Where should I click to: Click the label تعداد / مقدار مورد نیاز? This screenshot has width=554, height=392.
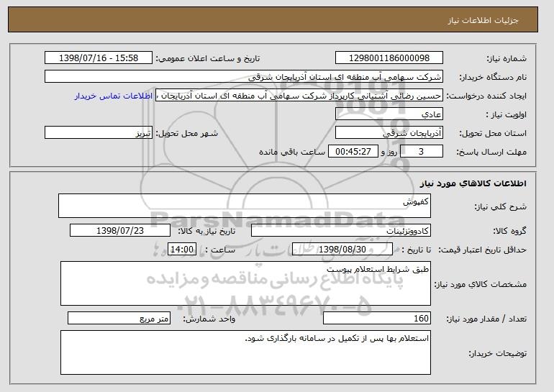click(x=486, y=319)
